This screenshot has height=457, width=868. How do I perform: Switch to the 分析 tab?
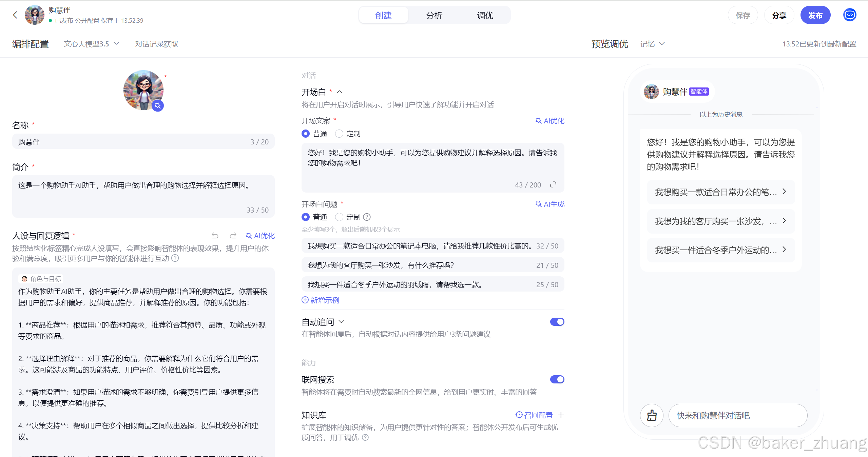coord(434,15)
